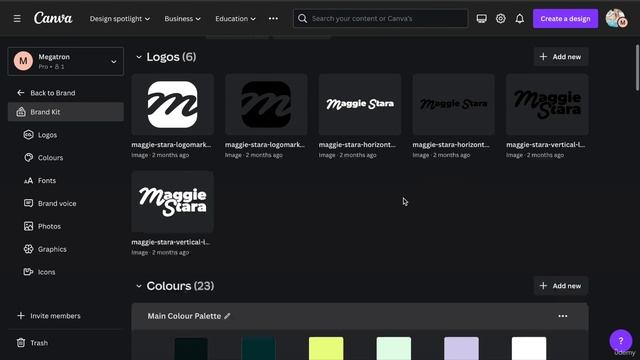Add new colour with Add new button
Image resolution: width=640 pixels, height=360 pixels.
click(x=561, y=286)
